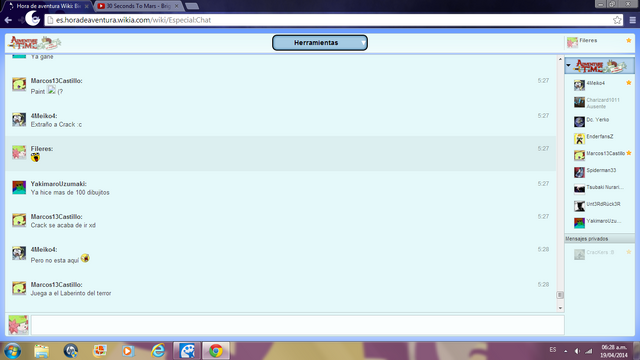Click YakimaroUzumaki's avatar in chat message
Viewport: 640px width, 360px height.
tap(19, 187)
